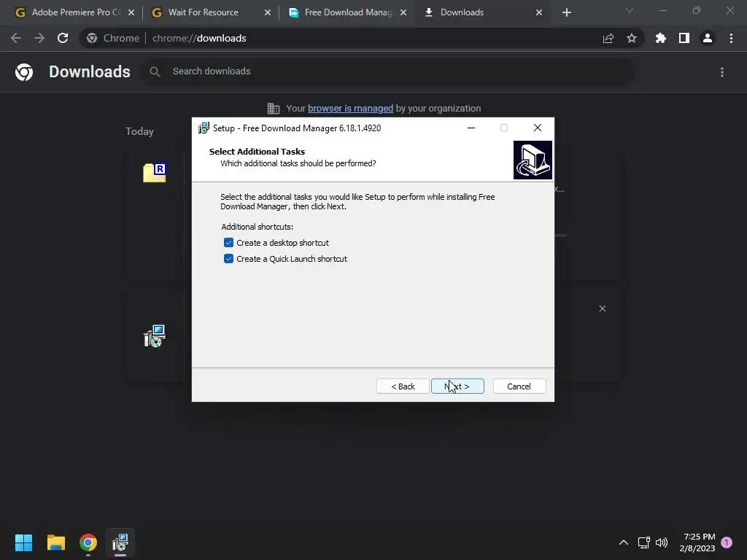Open tab search chevron in title bar
This screenshot has width=747, height=560.
pos(630,10)
